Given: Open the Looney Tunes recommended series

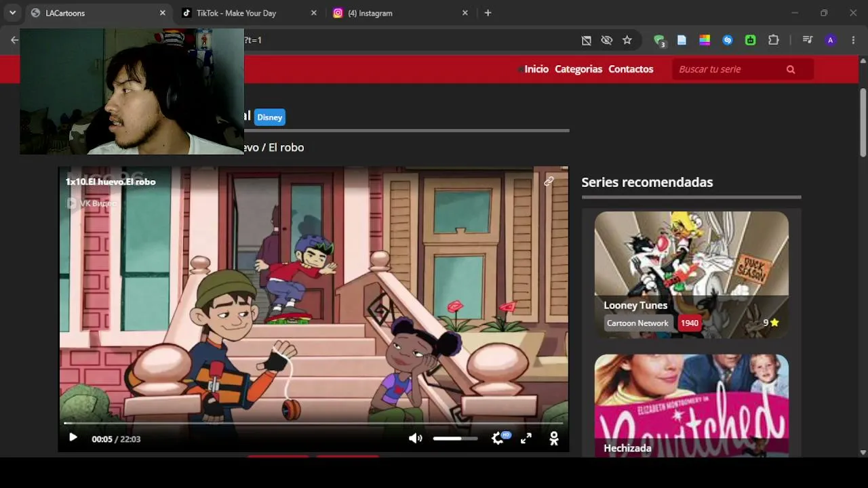Looking at the screenshot, I should tap(692, 274).
